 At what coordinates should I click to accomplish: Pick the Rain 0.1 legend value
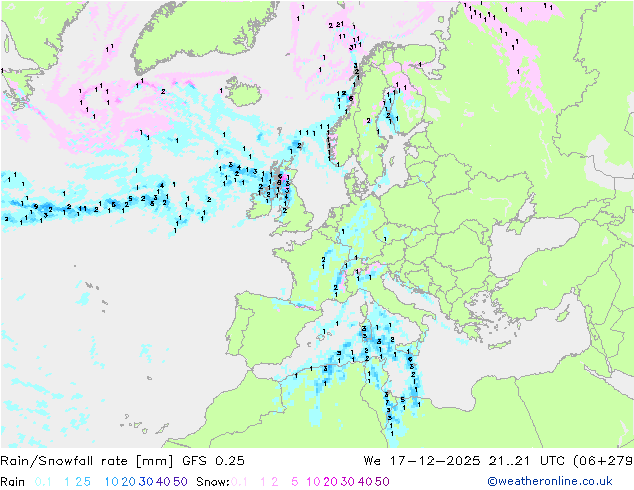pos(43,482)
